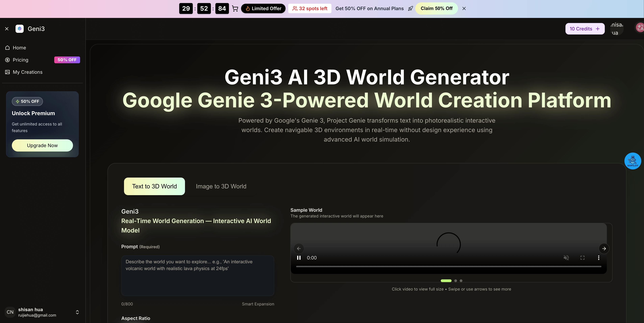Screen dimensions: 644x323
Task: Pause the Sample World video playback
Action: pos(299,258)
